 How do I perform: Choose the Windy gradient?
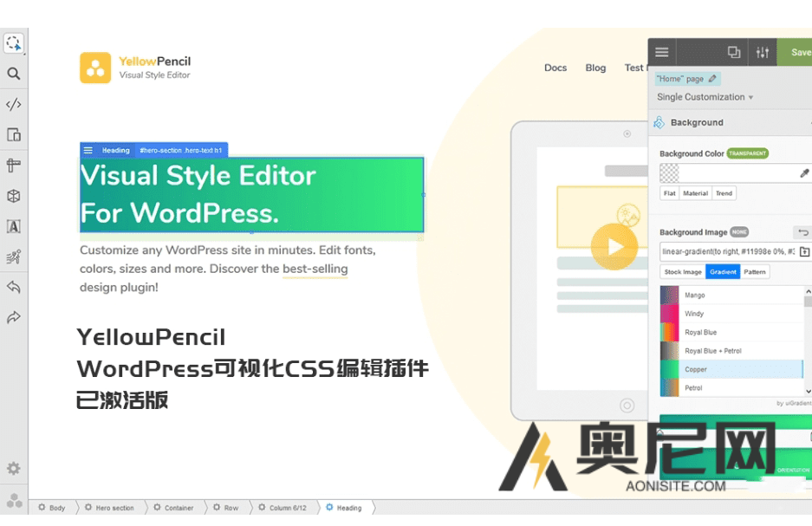pos(731,314)
